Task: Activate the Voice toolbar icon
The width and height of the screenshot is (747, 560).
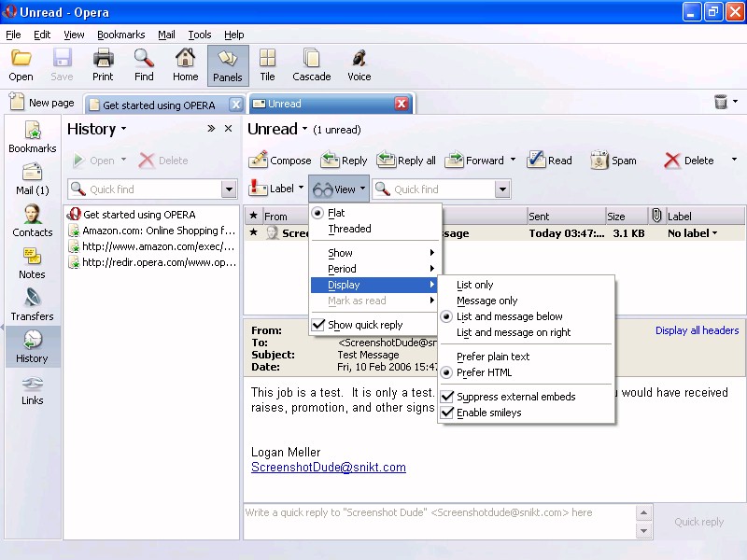Action: tap(359, 65)
